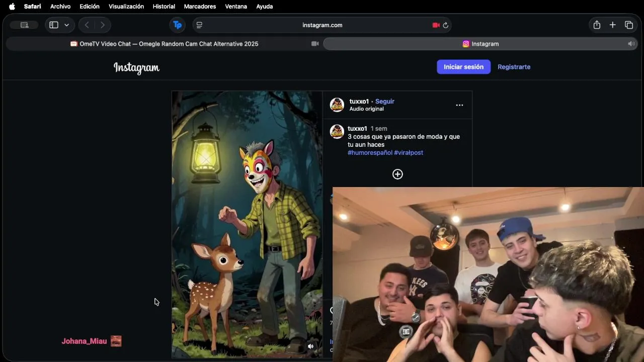
Task: Toggle the Safari sidebar
Action: click(54, 25)
